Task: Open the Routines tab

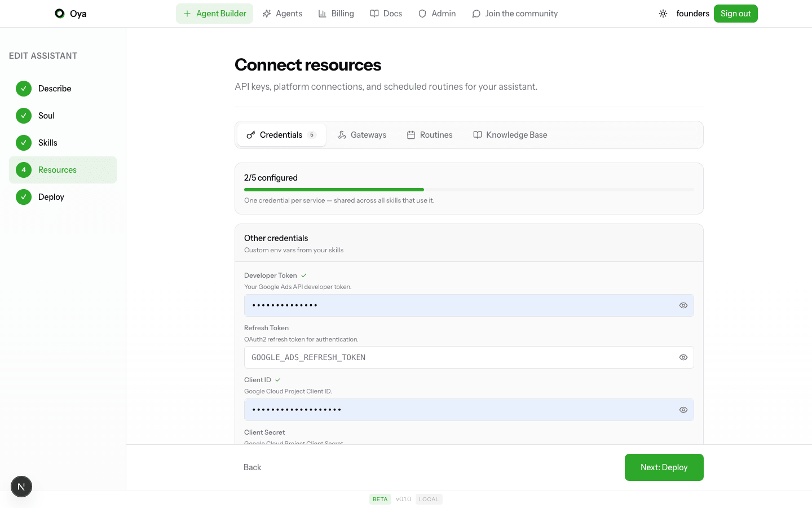Action: tap(430, 135)
